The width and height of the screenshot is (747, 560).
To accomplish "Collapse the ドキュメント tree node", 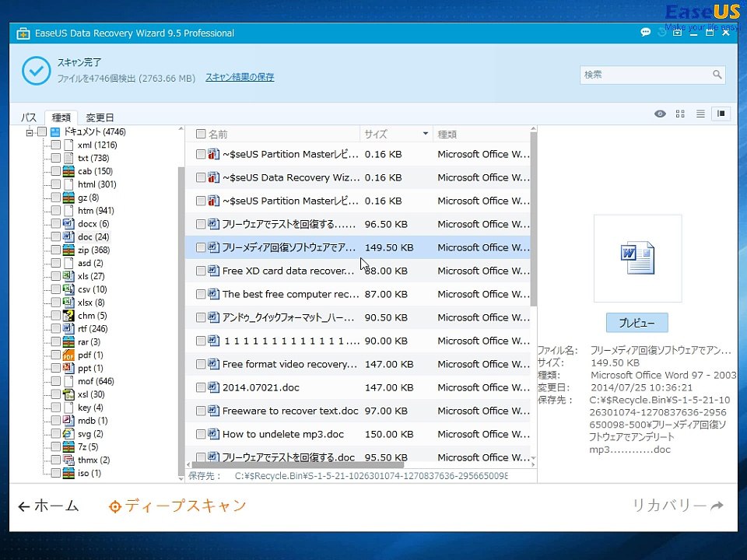I will [x=30, y=132].
